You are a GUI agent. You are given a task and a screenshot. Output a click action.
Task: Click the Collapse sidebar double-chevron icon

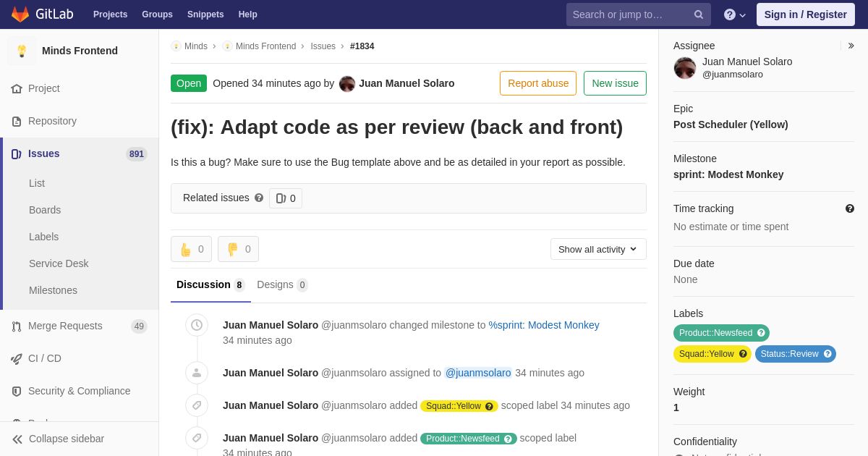pyautogui.click(x=17, y=439)
